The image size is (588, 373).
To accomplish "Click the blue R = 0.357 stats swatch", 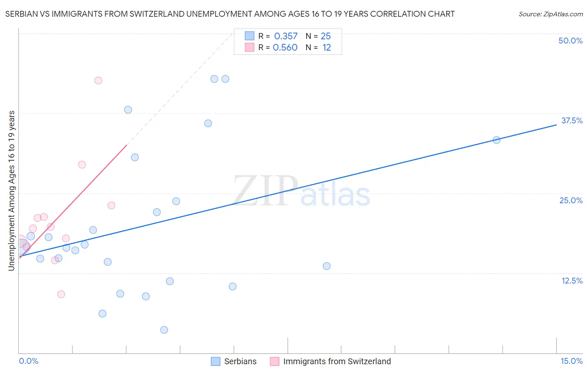I will pyautogui.click(x=250, y=36).
